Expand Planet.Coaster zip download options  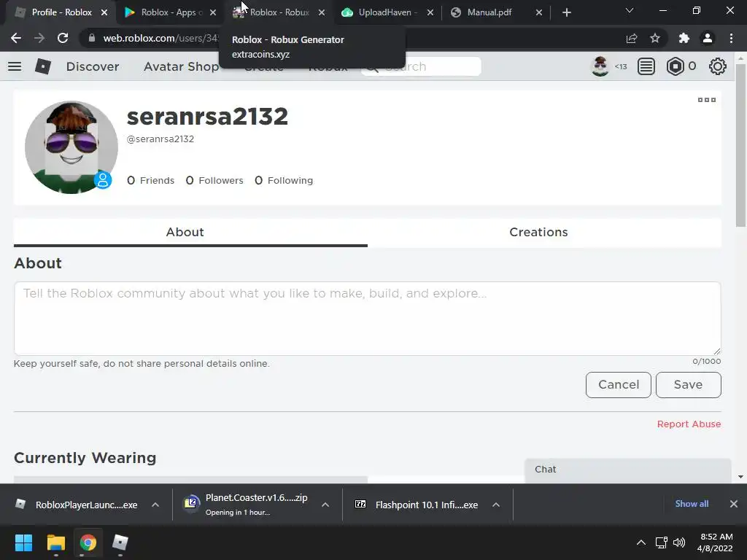click(x=325, y=505)
